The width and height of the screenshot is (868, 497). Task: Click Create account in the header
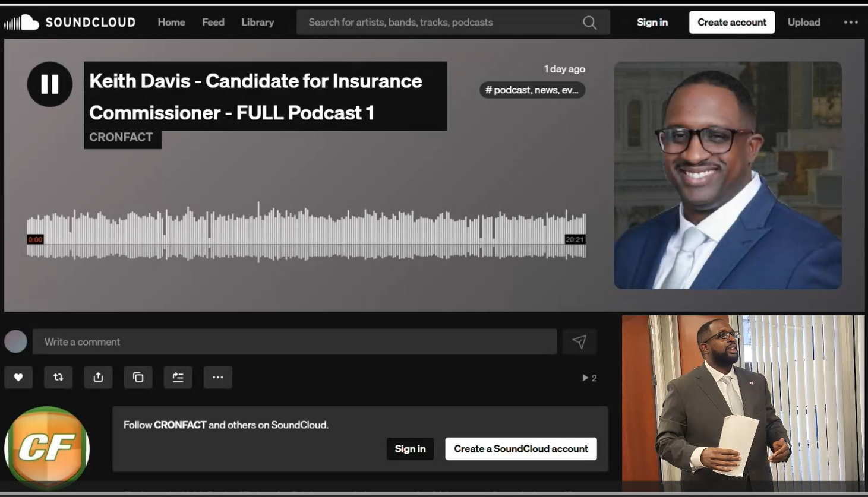click(731, 23)
